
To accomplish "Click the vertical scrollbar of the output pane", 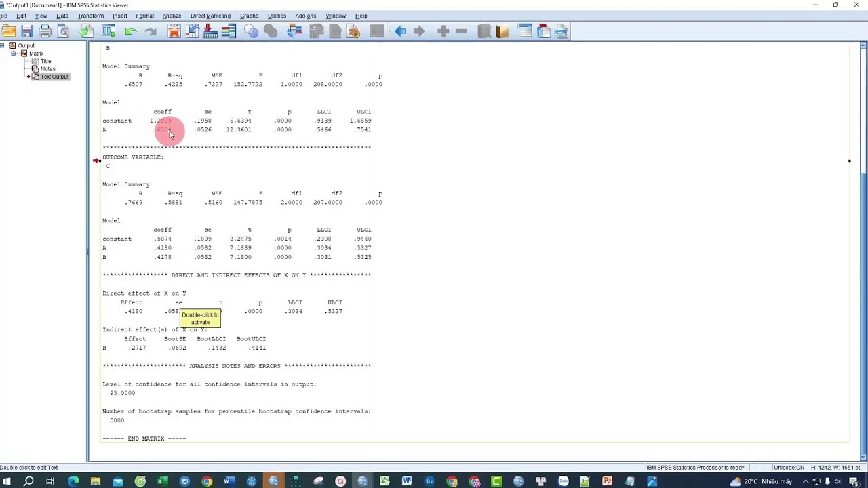I will tap(863, 251).
